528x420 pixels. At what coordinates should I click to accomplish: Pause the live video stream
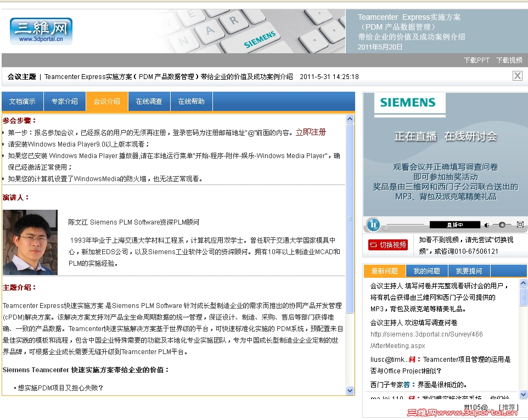[373, 225]
